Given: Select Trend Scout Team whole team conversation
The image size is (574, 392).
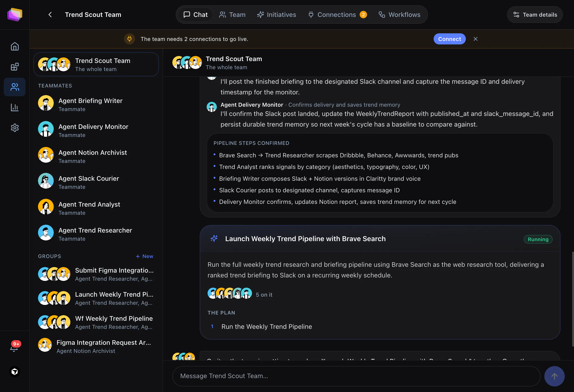Looking at the screenshot, I should [96, 64].
